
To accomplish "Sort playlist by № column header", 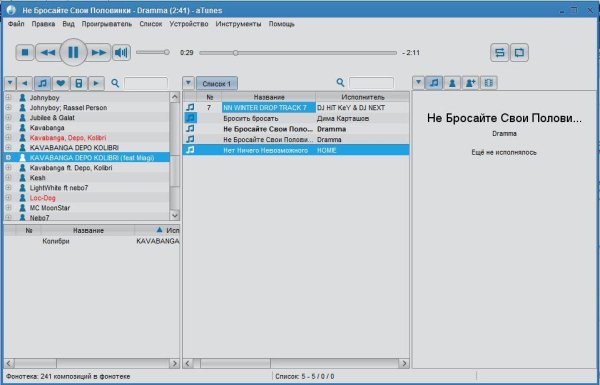I will [x=209, y=97].
